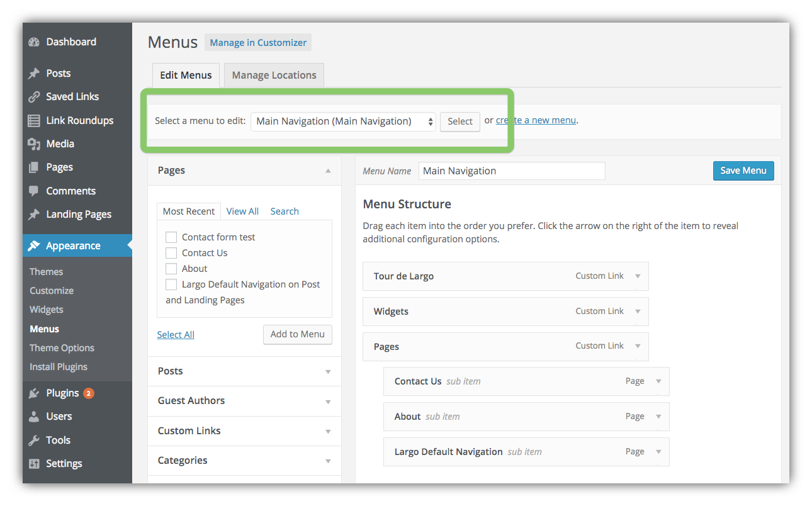The image size is (812, 506).
Task: Expand Widgets menu item options
Action: tap(638, 312)
